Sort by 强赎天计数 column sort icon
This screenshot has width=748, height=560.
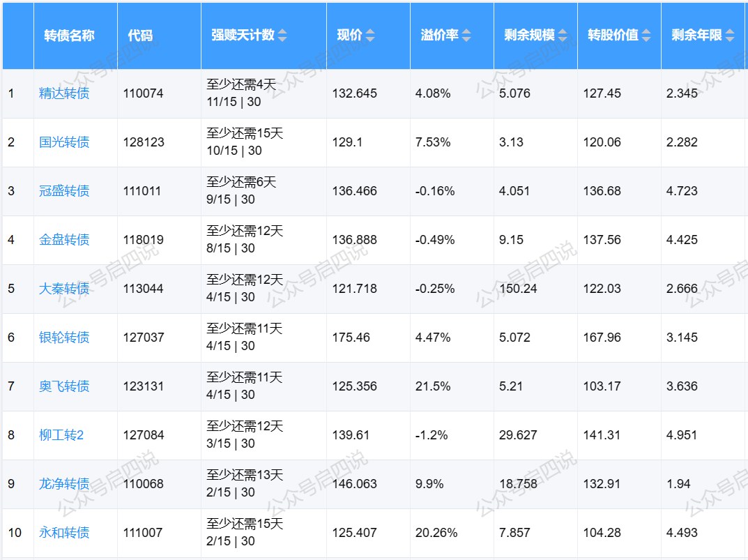(x=282, y=36)
